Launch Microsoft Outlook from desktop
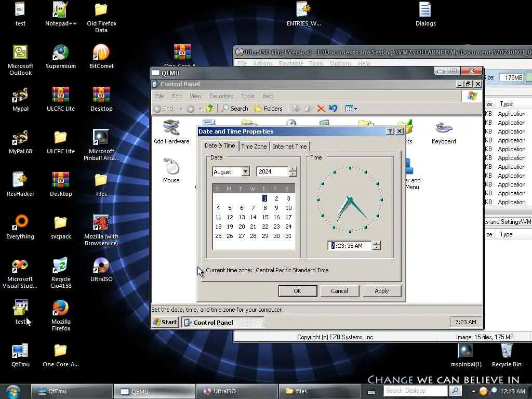The height and width of the screenshot is (399, 532). coord(20,60)
